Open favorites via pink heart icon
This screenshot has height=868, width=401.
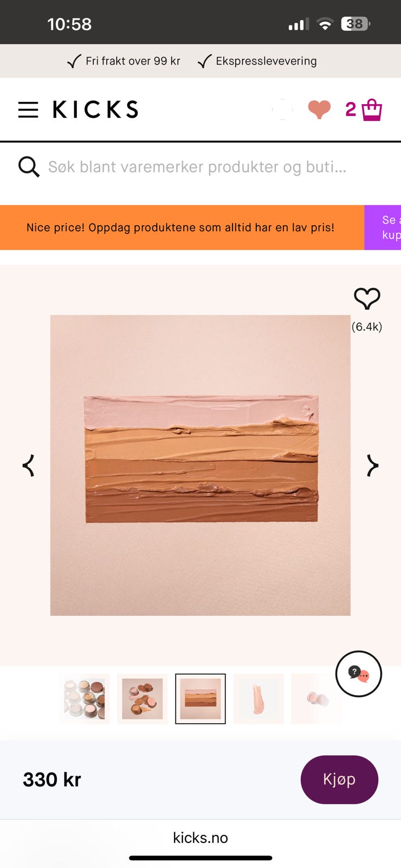[x=319, y=109]
